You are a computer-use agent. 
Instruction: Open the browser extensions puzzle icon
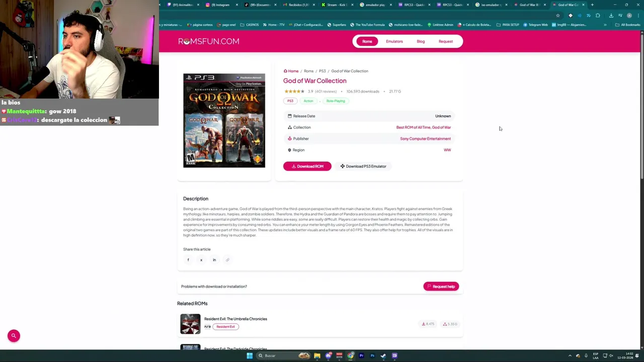click(x=598, y=16)
